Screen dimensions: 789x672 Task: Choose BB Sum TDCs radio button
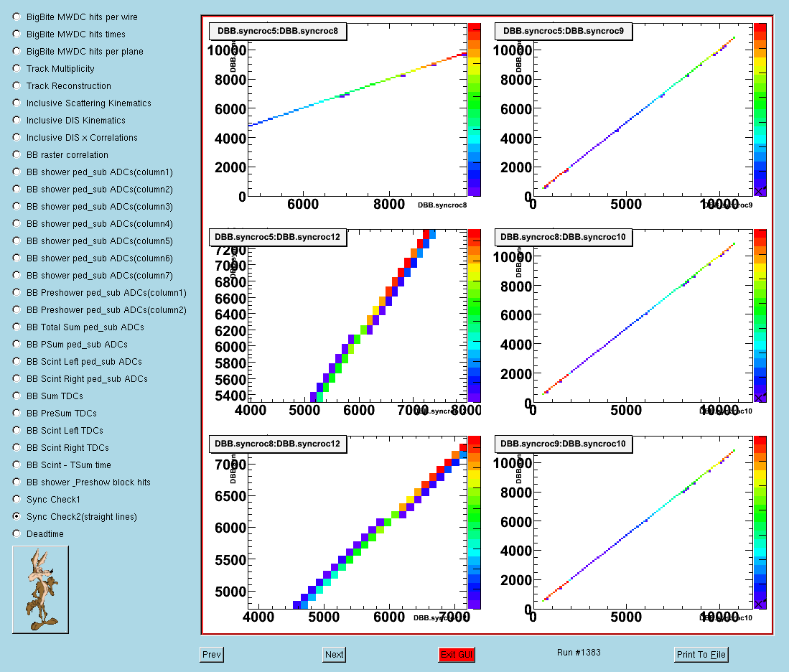pyautogui.click(x=17, y=396)
